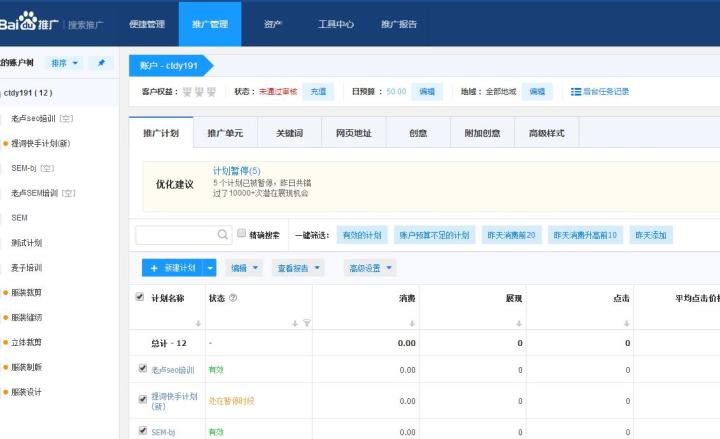Open the 排序 dropdown in account tree
Screen dimensions: 720x439
click(x=64, y=63)
